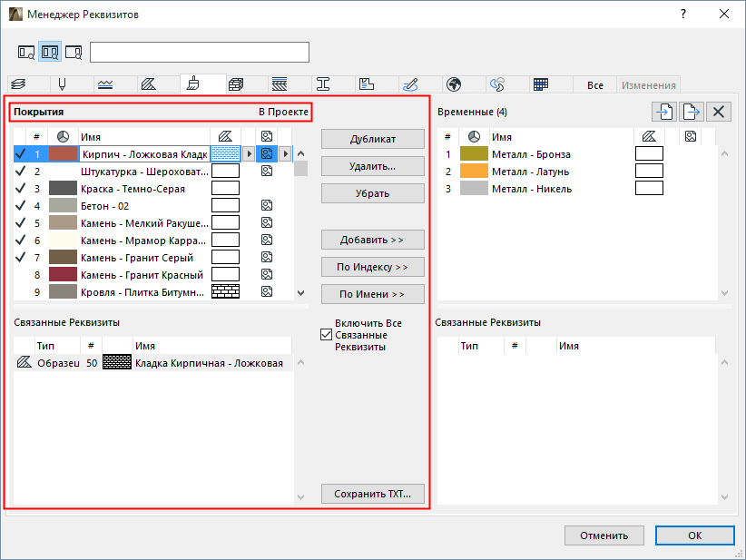Click the Убрать button
The width and height of the screenshot is (746, 560).
[372, 193]
